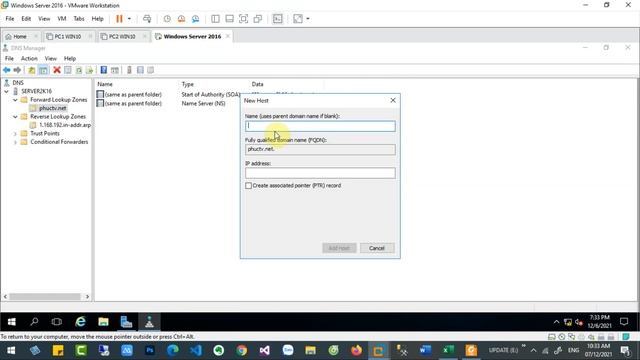Image resolution: width=640 pixels, height=360 pixels.
Task: Click the Unity mode icon
Action: [258, 19]
